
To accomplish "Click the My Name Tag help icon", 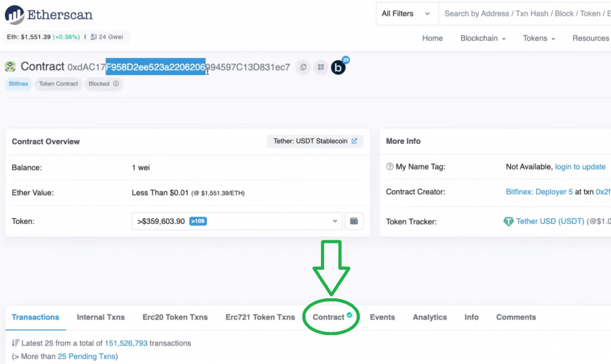I will (x=389, y=166).
